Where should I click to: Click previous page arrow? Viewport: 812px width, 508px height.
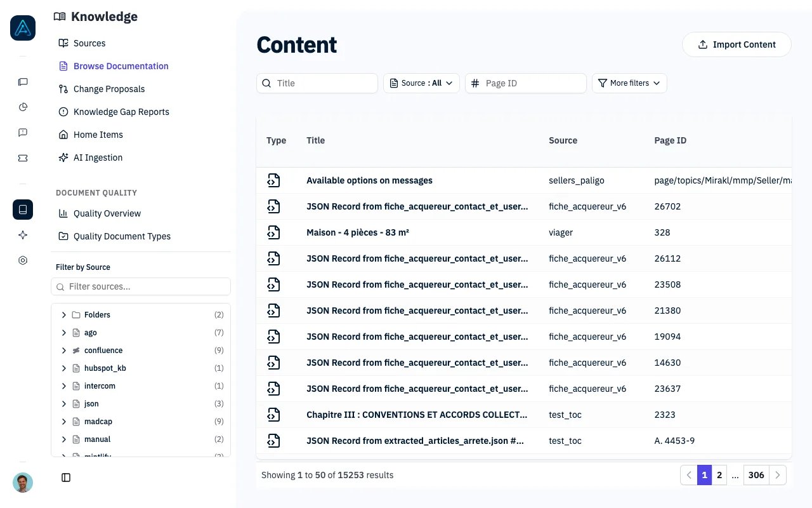pos(689,475)
